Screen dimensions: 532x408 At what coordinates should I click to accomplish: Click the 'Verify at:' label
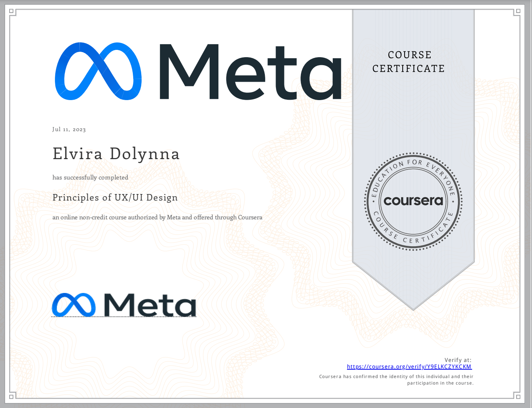tap(458, 360)
